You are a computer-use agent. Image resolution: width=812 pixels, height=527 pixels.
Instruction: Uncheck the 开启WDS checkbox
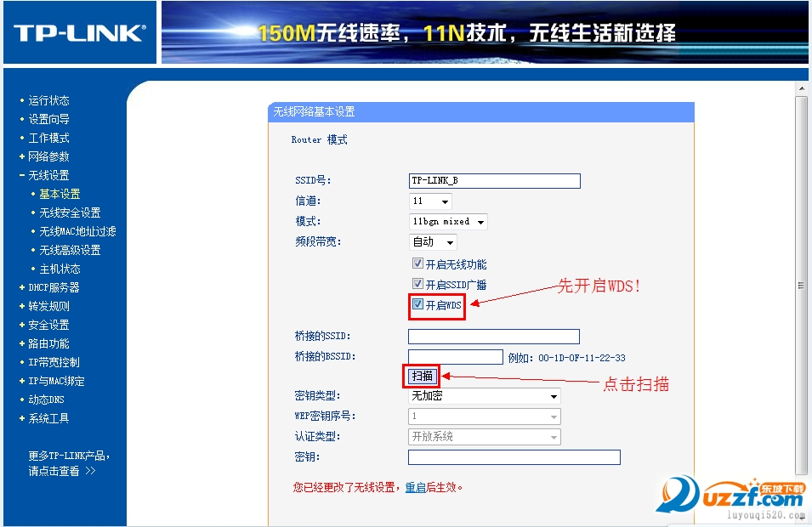tap(417, 304)
